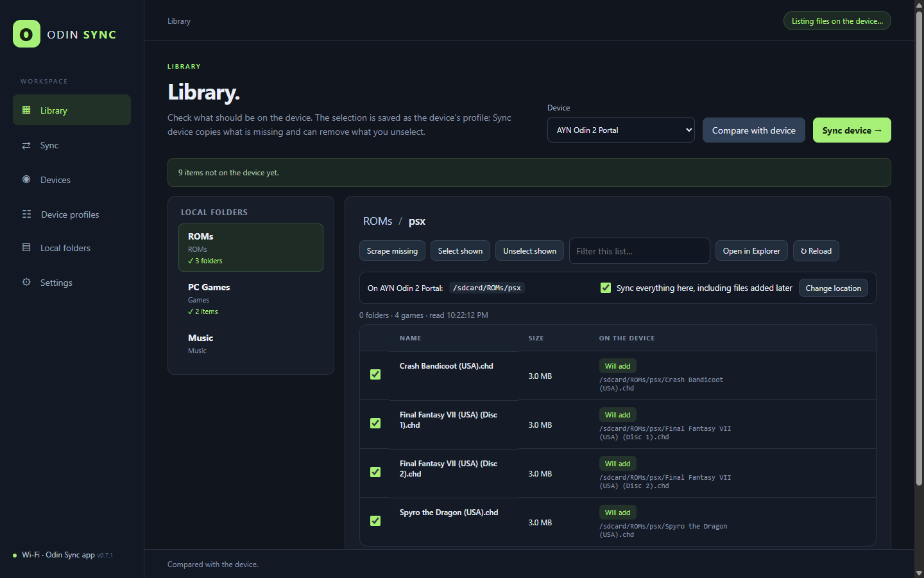
Task: Click the 'Will add' badge for Crash Bandicoot
Action: coord(617,366)
